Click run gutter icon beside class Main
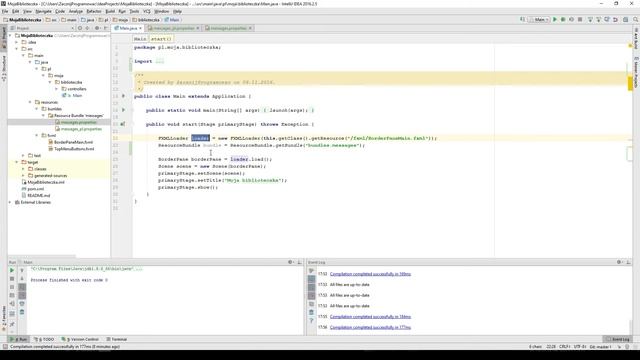This screenshot has width=640, height=360. click(123, 96)
